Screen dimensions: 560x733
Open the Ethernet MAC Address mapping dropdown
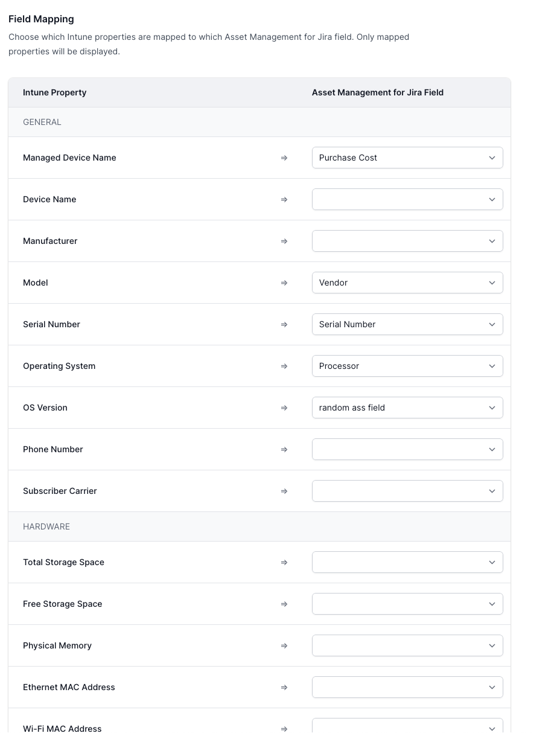(407, 687)
